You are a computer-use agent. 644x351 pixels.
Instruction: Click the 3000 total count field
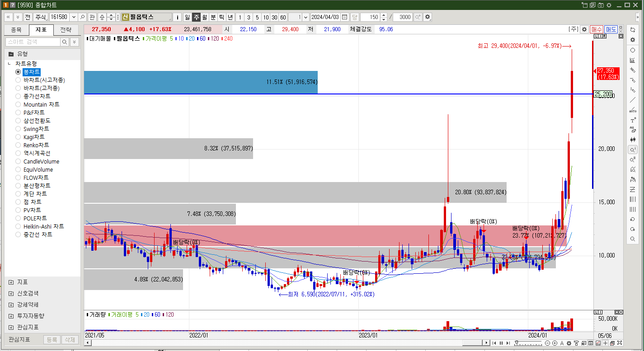pyautogui.click(x=402, y=17)
